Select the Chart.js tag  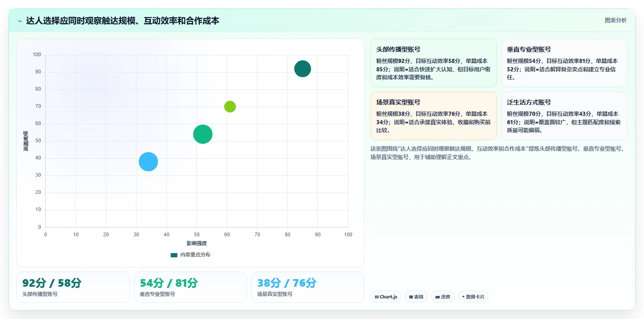click(x=386, y=297)
